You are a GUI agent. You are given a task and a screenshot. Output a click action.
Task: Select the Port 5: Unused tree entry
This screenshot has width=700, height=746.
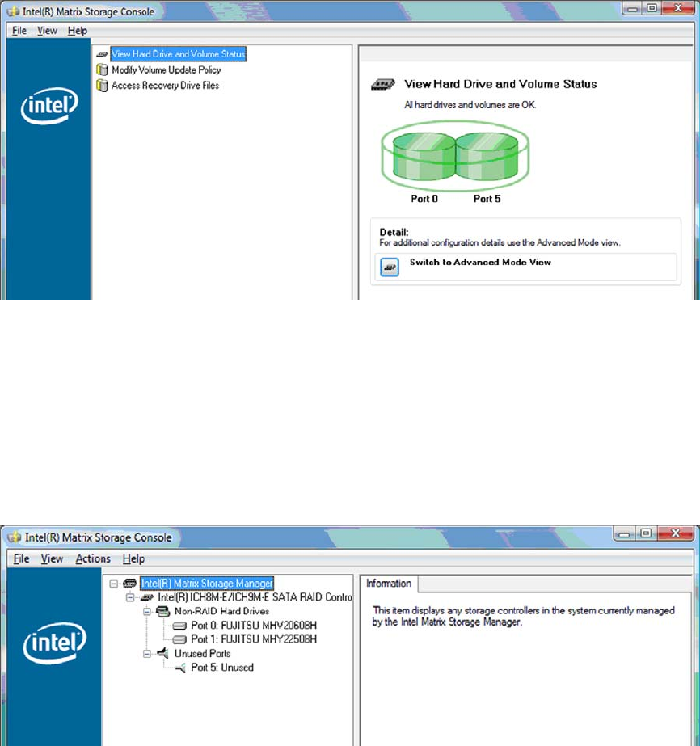point(222,668)
